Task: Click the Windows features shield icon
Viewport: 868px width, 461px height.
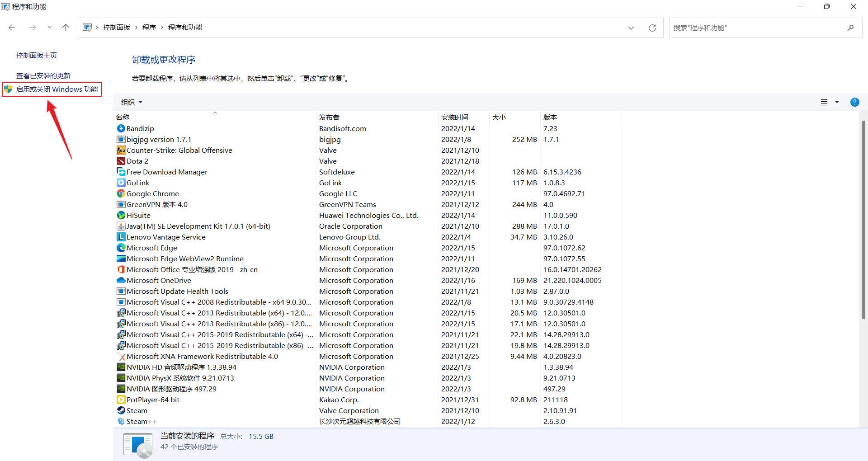Action: [8, 89]
